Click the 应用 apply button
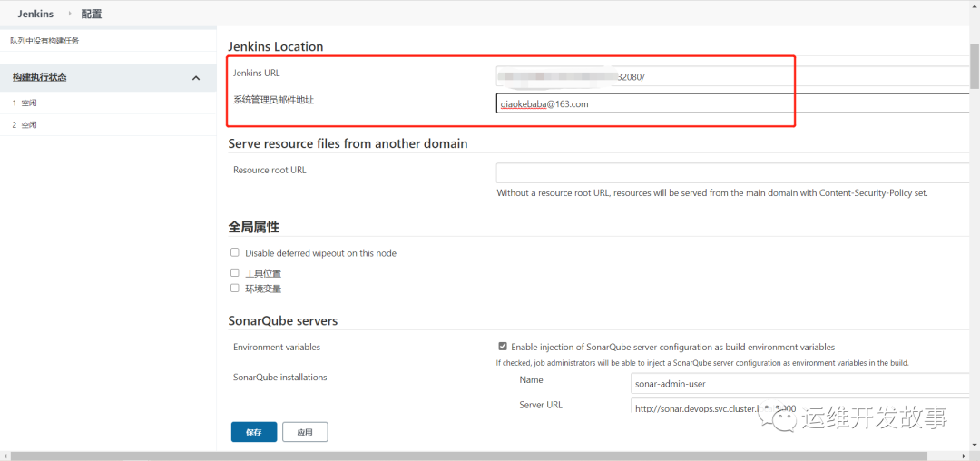 click(305, 432)
